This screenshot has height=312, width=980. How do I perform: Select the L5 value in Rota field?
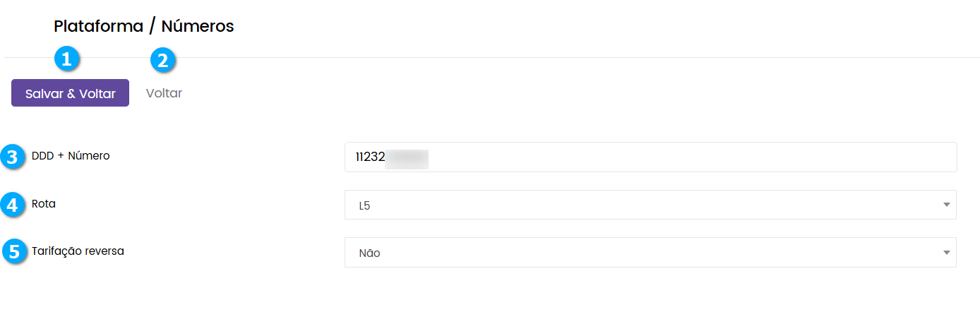(365, 205)
